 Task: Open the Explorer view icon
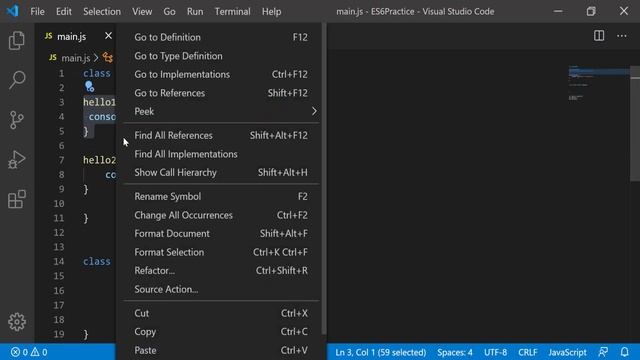[17, 40]
